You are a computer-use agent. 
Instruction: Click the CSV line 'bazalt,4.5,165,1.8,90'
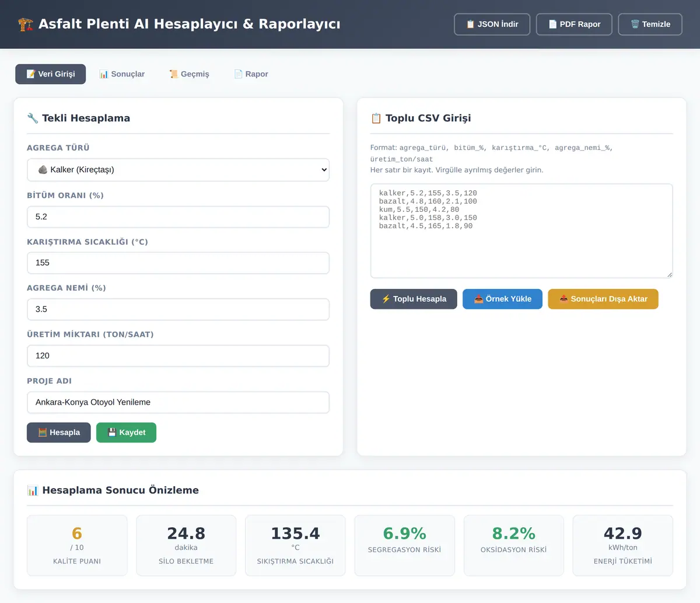pyautogui.click(x=425, y=226)
